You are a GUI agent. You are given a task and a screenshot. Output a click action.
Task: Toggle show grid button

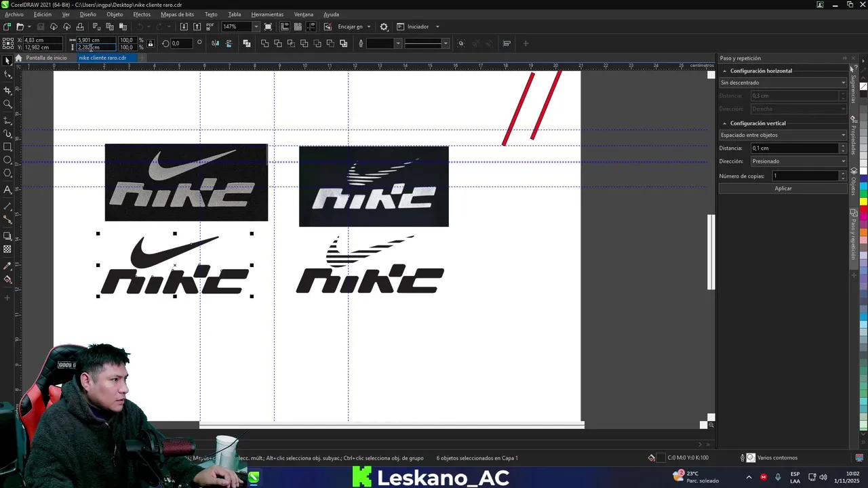[298, 26]
